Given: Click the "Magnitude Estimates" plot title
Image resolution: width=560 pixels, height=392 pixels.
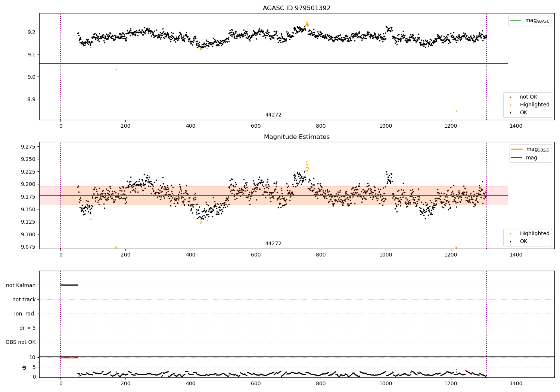Looking at the screenshot, I should coord(296,137).
